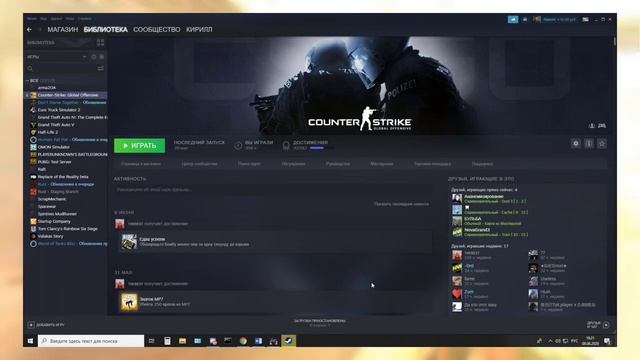Viewport: 640px width, 360px height.
Task: Click the green ИГРАТЬ button
Action: (140, 146)
